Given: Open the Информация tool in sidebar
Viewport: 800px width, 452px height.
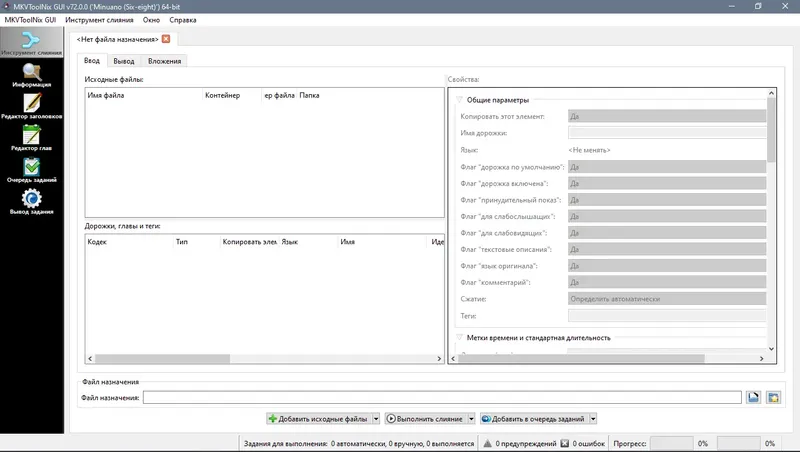Looking at the screenshot, I should [x=32, y=75].
